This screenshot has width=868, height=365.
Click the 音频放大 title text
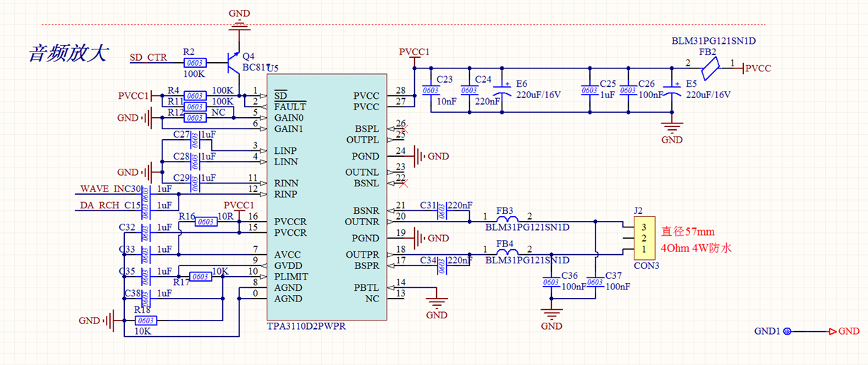coord(68,54)
